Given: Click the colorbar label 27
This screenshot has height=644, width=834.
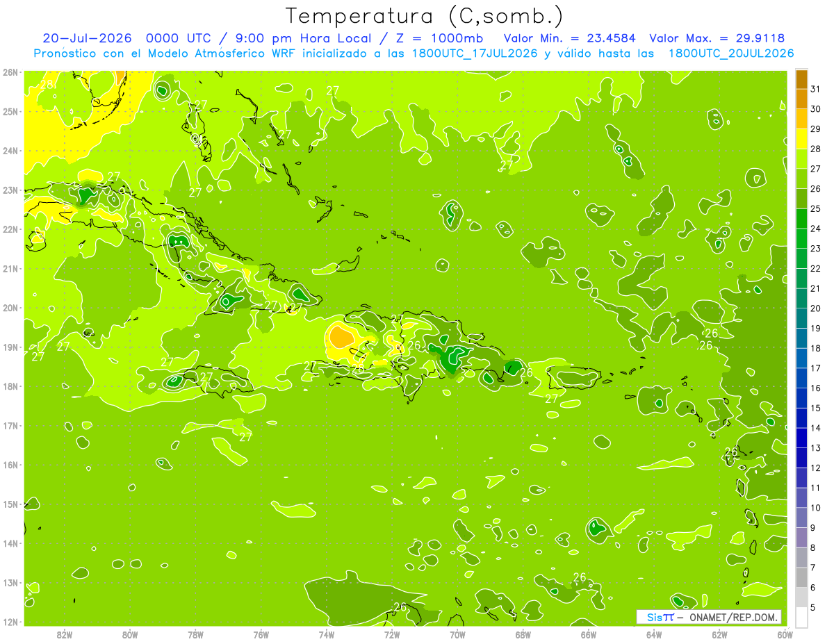Looking at the screenshot, I should click(816, 169).
